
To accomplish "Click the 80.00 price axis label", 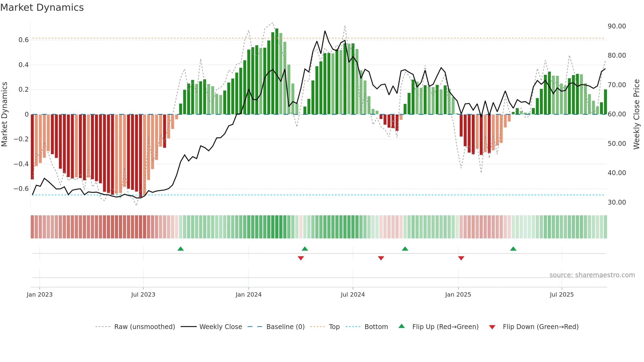I will (x=617, y=56).
